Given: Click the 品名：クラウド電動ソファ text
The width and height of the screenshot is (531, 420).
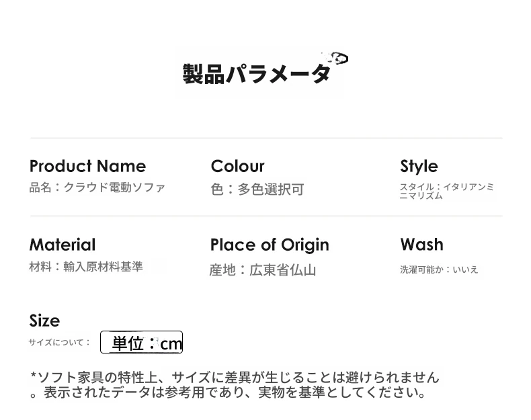Looking at the screenshot, I should [97, 187].
